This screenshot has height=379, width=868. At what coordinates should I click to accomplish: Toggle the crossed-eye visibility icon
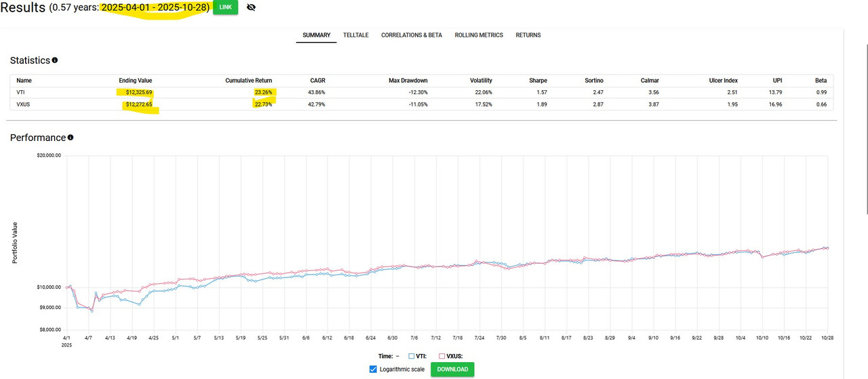(x=252, y=7)
